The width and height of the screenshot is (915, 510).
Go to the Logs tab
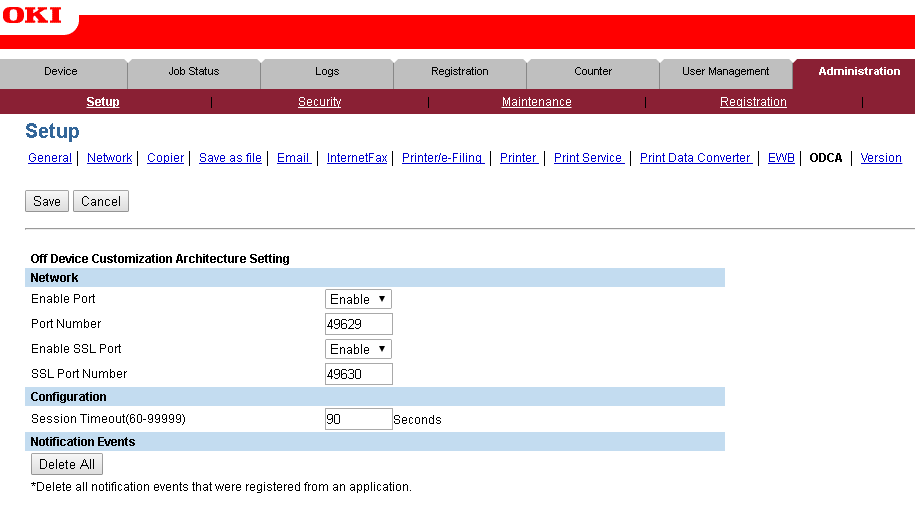pos(327,72)
